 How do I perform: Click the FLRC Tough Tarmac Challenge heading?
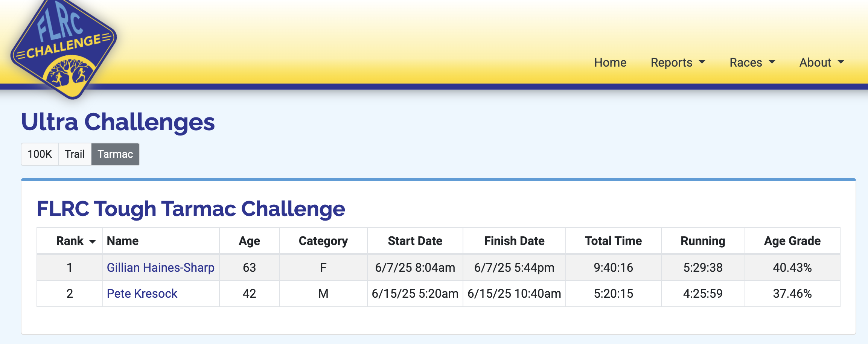pos(191,209)
